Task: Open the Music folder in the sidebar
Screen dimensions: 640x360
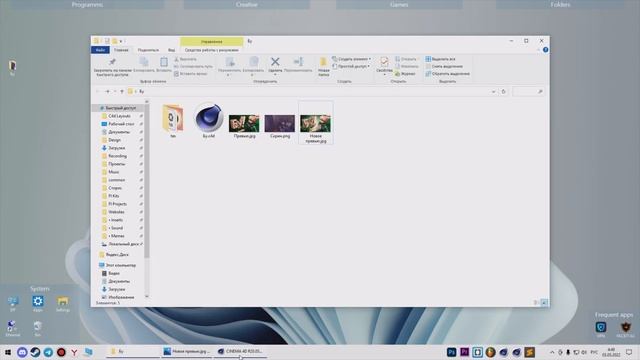Action: click(x=113, y=172)
